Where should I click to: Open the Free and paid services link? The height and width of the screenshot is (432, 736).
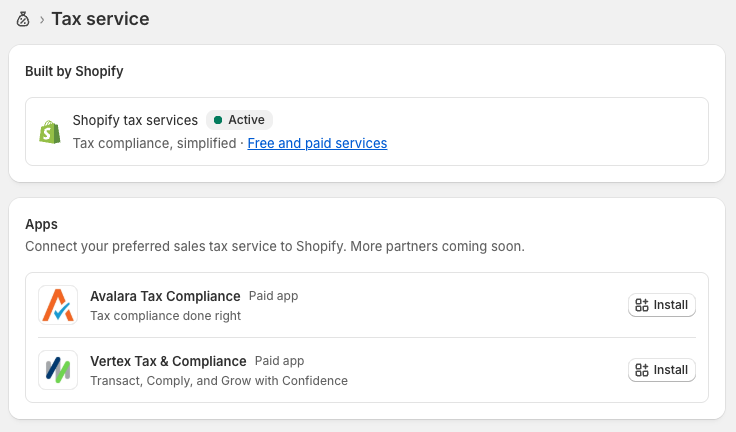coord(317,143)
